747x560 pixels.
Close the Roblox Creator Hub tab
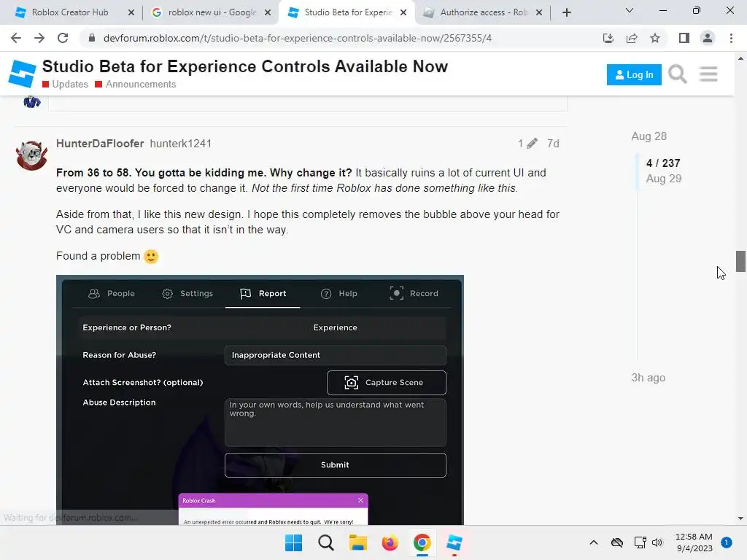click(131, 12)
